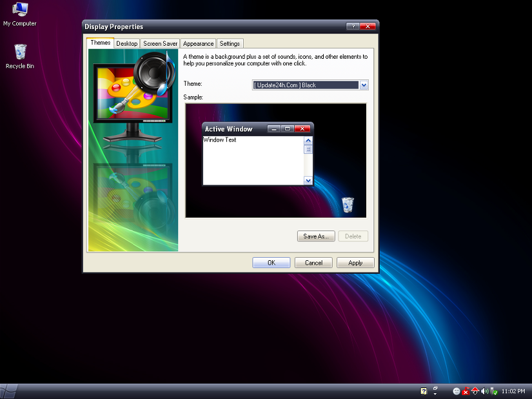Click the Windows Start button
Screen dimensions: 532x399
pyautogui.click(x=8, y=391)
